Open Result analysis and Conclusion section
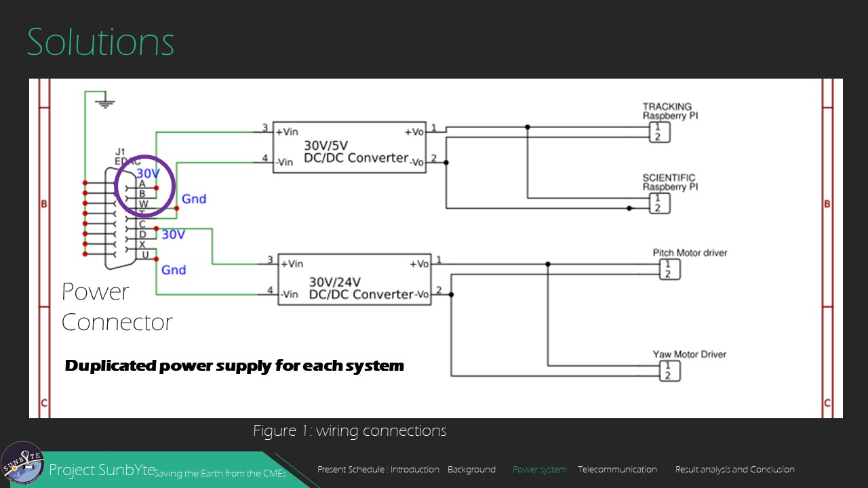 click(x=734, y=470)
